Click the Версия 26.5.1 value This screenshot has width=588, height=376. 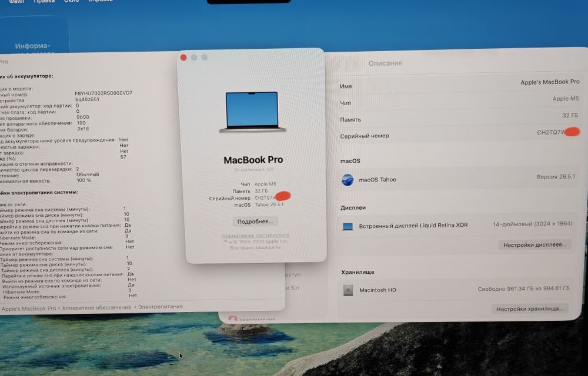pos(556,177)
